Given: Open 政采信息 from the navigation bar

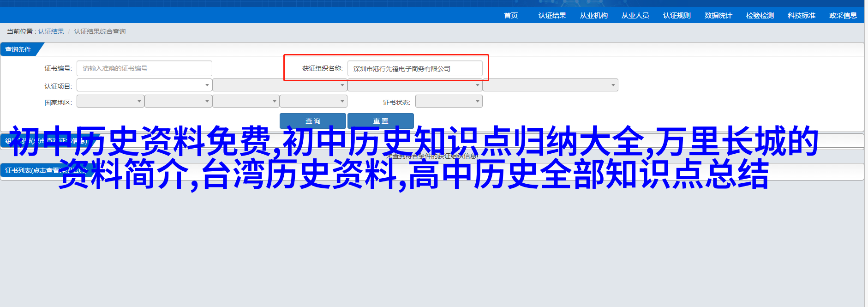Looking at the screenshot, I should pyautogui.click(x=843, y=16).
